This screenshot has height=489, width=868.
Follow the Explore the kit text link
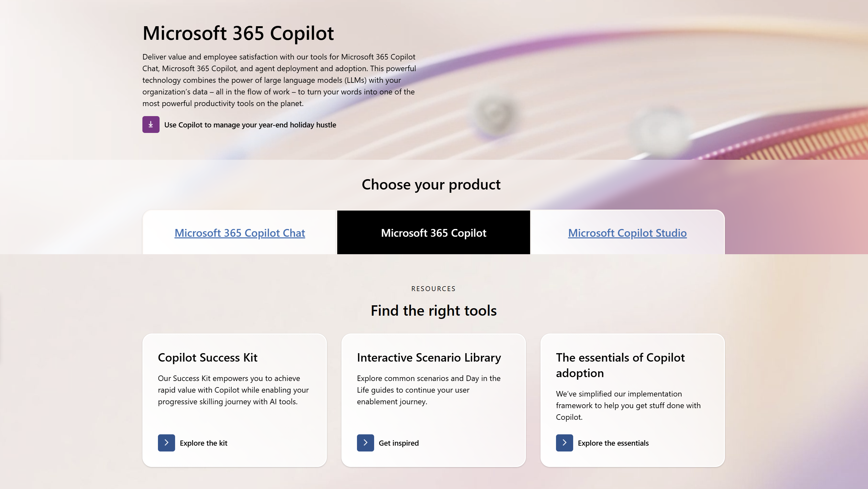pyautogui.click(x=204, y=443)
